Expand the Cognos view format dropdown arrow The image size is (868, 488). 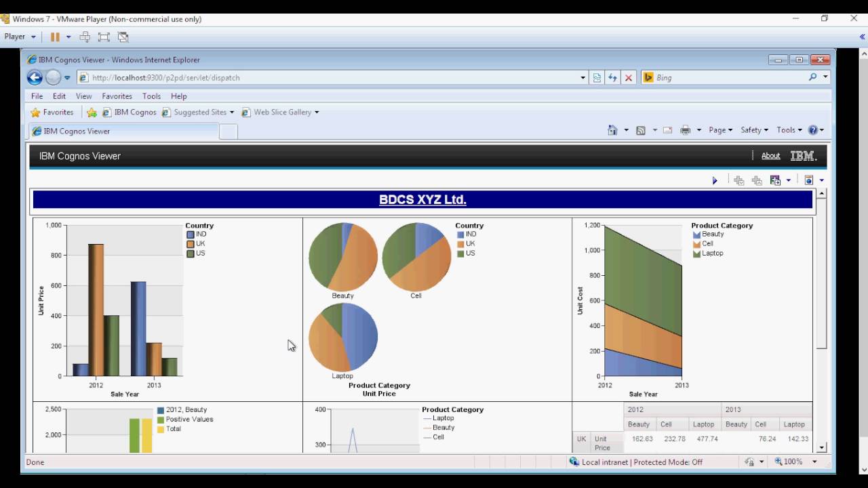click(x=821, y=180)
